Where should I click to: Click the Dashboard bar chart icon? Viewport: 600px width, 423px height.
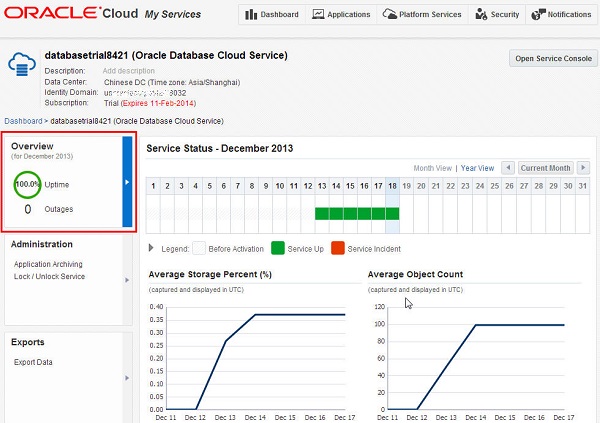(x=251, y=15)
